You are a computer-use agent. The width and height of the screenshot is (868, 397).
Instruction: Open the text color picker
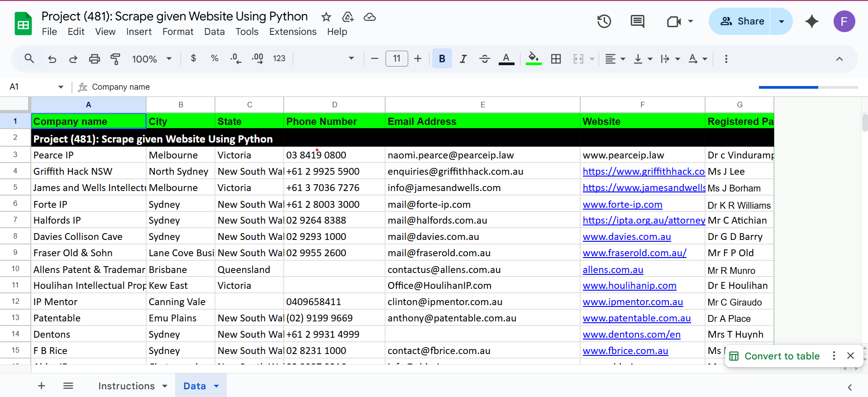tap(506, 58)
